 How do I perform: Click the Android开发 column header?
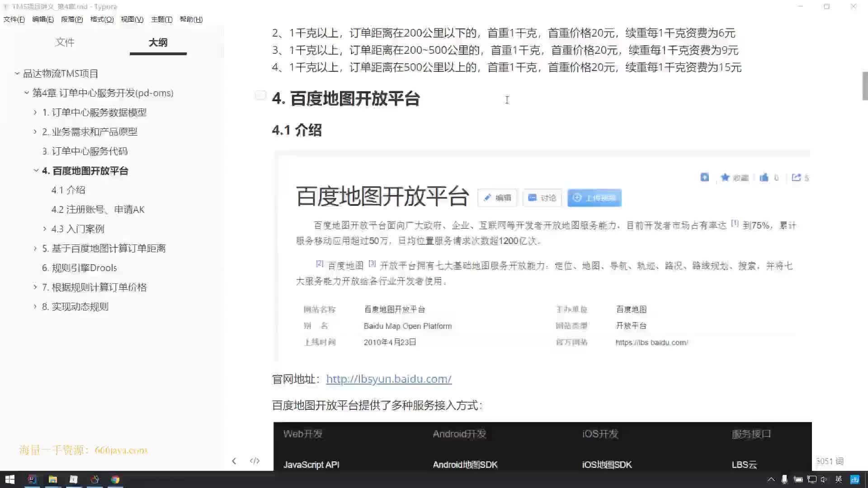tap(459, 434)
